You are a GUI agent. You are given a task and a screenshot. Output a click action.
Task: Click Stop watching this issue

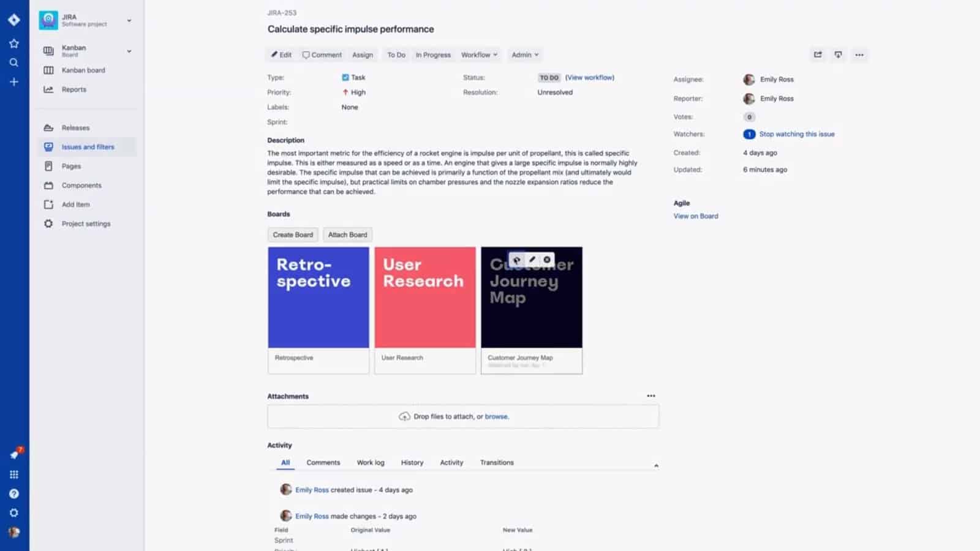[796, 133]
